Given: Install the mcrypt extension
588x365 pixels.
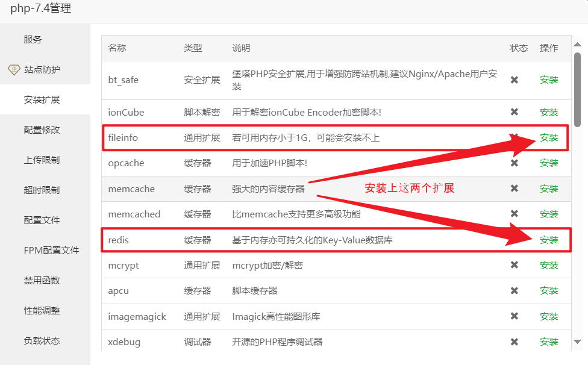Looking at the screenshot, I should click(x=549, y=266).
